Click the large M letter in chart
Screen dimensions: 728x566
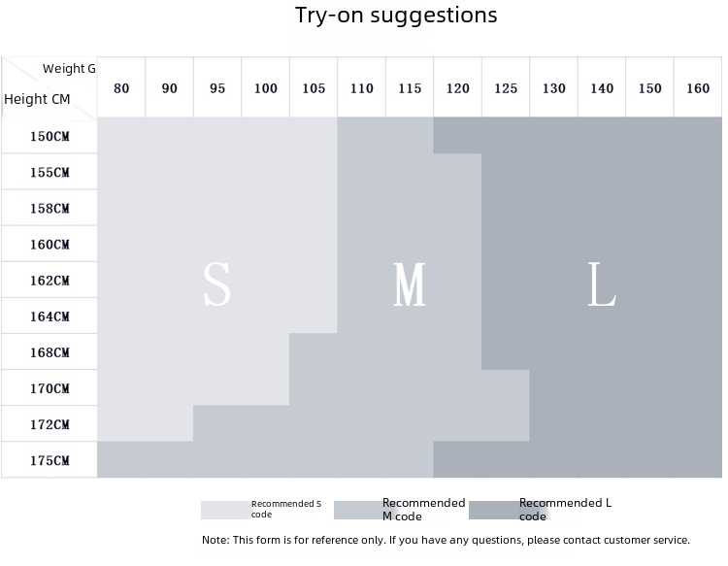[410, 285]
